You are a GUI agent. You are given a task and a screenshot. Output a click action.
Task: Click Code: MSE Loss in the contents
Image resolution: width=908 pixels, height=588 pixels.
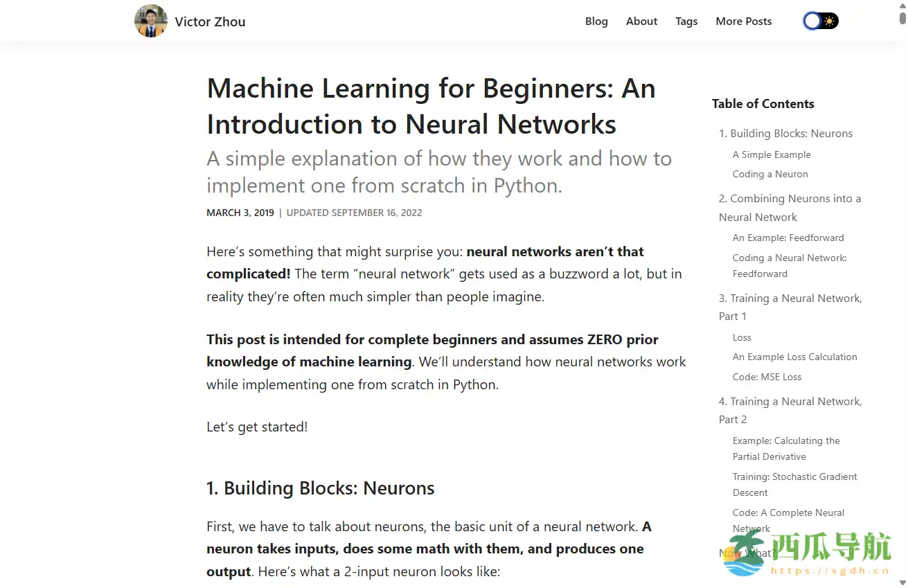point(767,377)
